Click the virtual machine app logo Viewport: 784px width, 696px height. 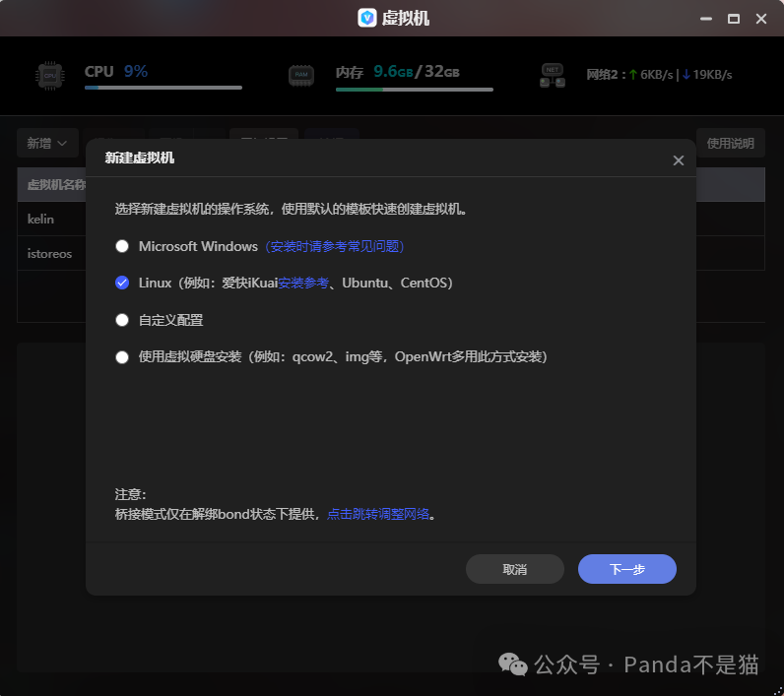point(367,18)
